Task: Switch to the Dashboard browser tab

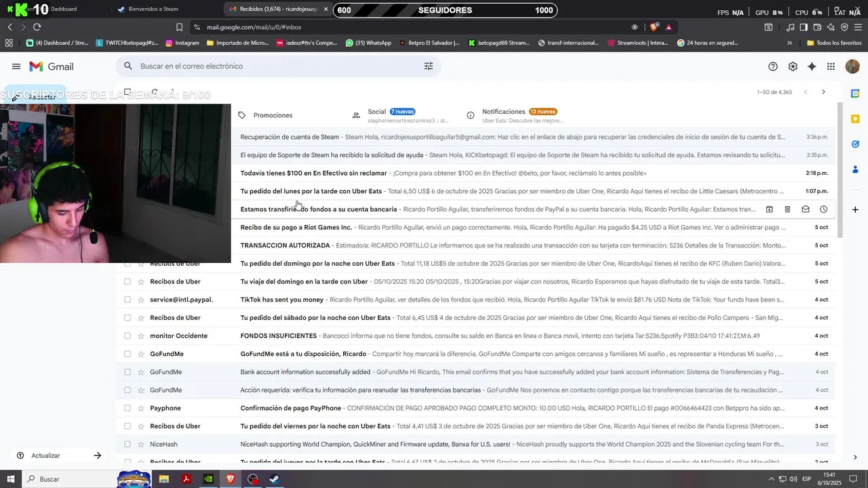Action: point(57,9)
